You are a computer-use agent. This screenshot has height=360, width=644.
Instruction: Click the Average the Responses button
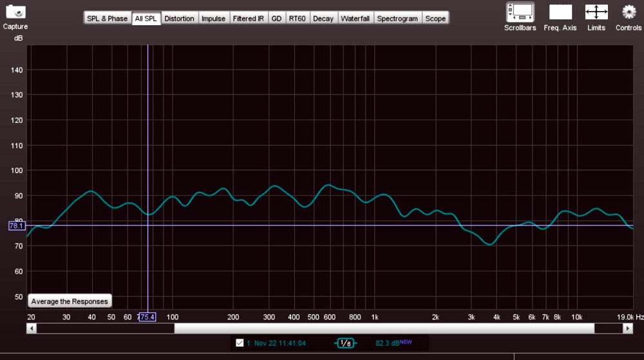point(70,301)
